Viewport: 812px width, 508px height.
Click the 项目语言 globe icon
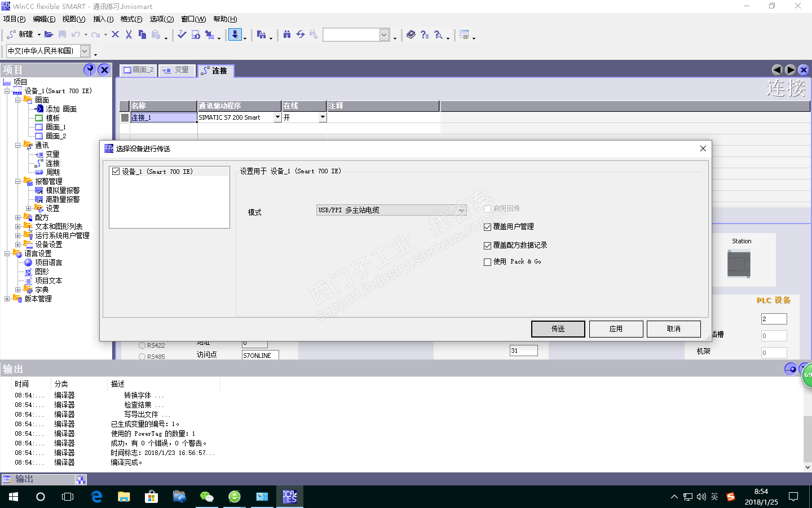28,262
